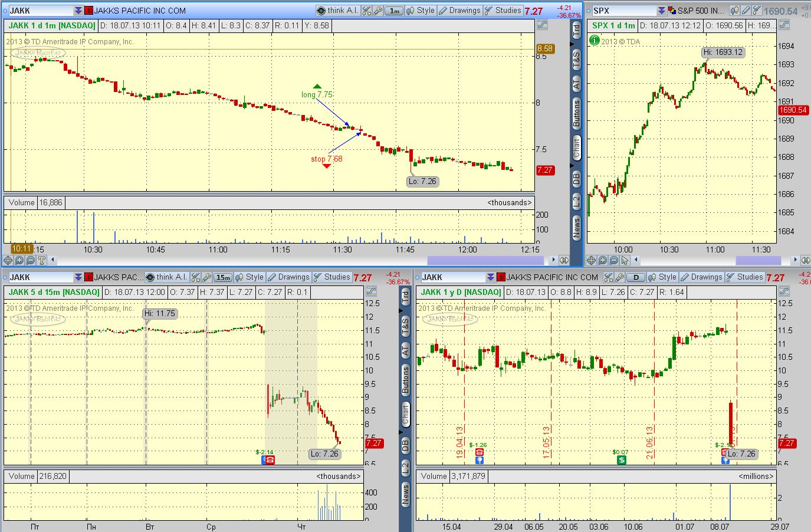Open the pencil Drawings icon in the SPX chart
Viewport: 811px width, 532px height.
click(x=746, y=11)
